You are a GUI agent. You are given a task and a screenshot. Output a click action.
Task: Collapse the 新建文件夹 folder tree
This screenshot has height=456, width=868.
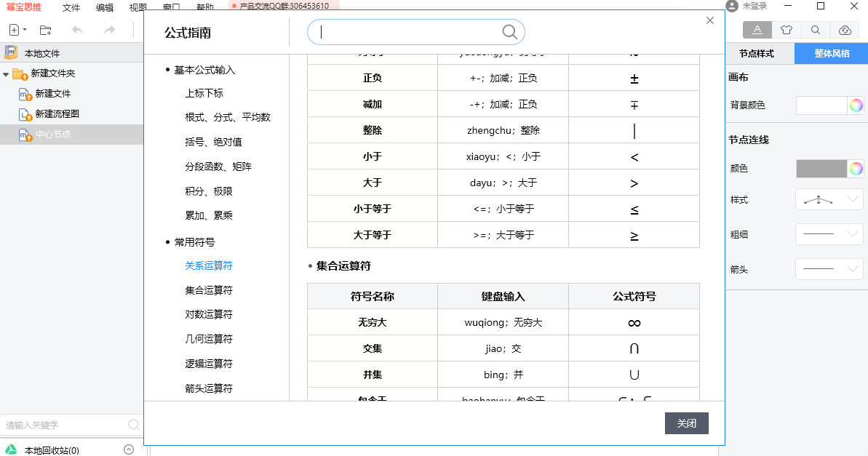6,74
